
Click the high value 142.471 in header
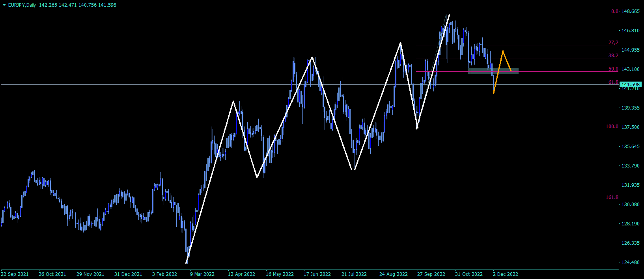coord(68,5)
